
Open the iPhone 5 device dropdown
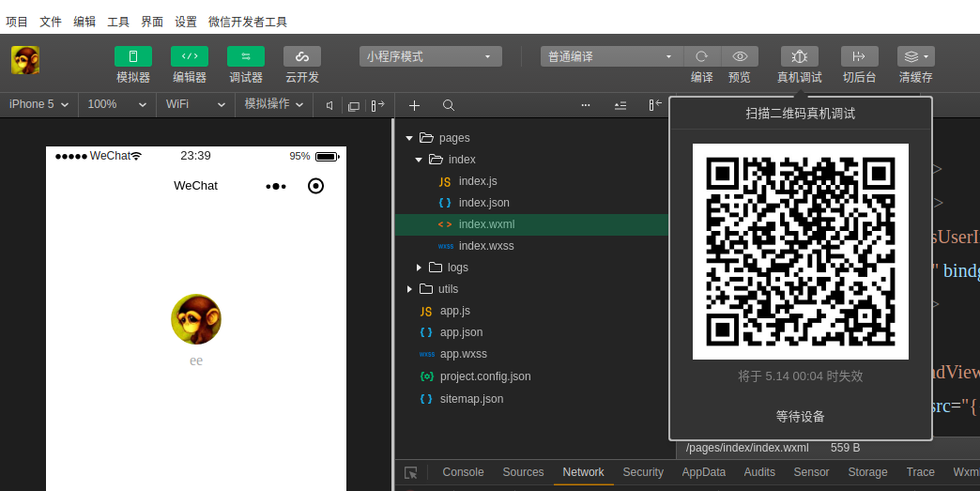pyautogui.click(x=38, y=104)
